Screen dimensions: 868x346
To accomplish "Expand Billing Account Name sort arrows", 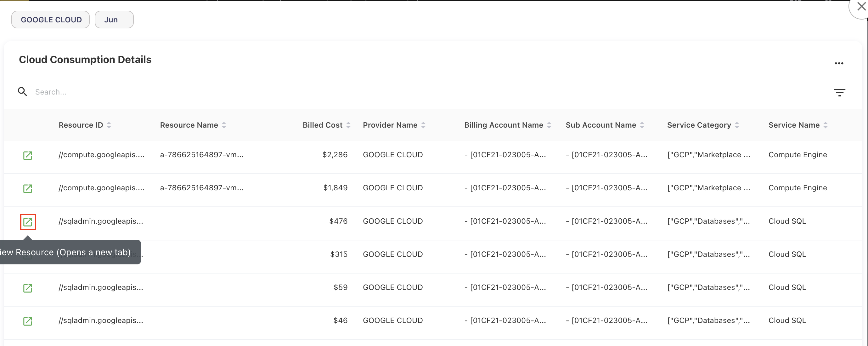I will coord(549,125).
